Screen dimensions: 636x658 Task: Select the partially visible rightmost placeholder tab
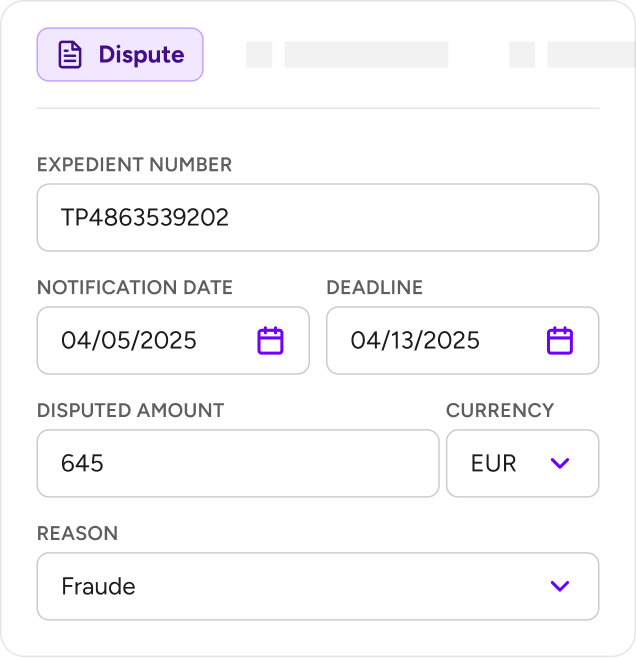click(x=572, y=55)
